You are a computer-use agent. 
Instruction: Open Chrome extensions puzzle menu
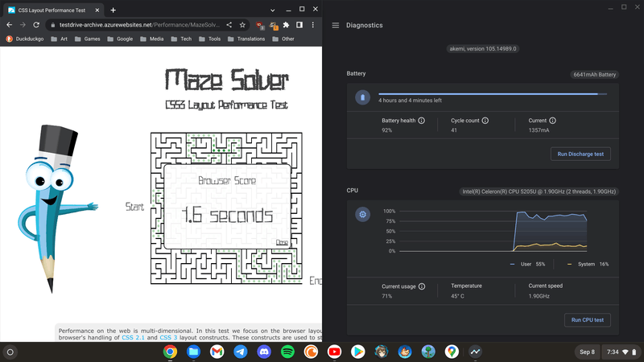(287, 25)
